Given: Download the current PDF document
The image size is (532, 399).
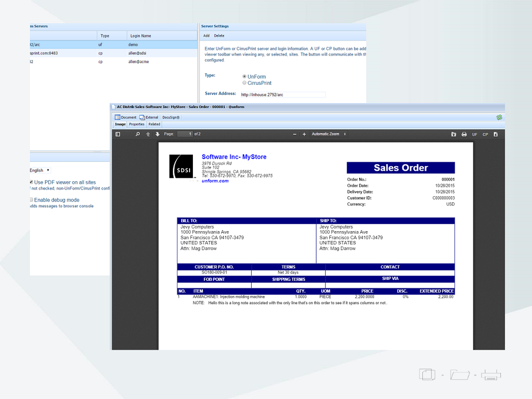Looking at the screenshot, I should tap(496, 134).
